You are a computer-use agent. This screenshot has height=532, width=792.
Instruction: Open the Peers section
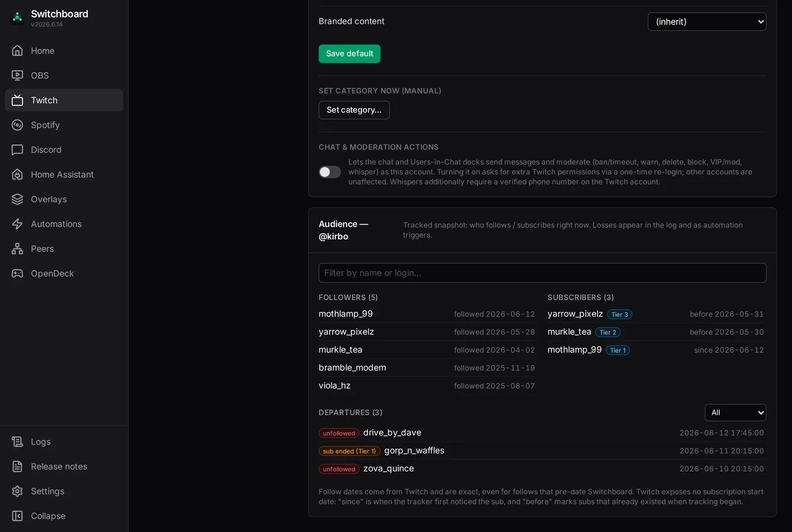pyautogui.click(x=64, y=248)
